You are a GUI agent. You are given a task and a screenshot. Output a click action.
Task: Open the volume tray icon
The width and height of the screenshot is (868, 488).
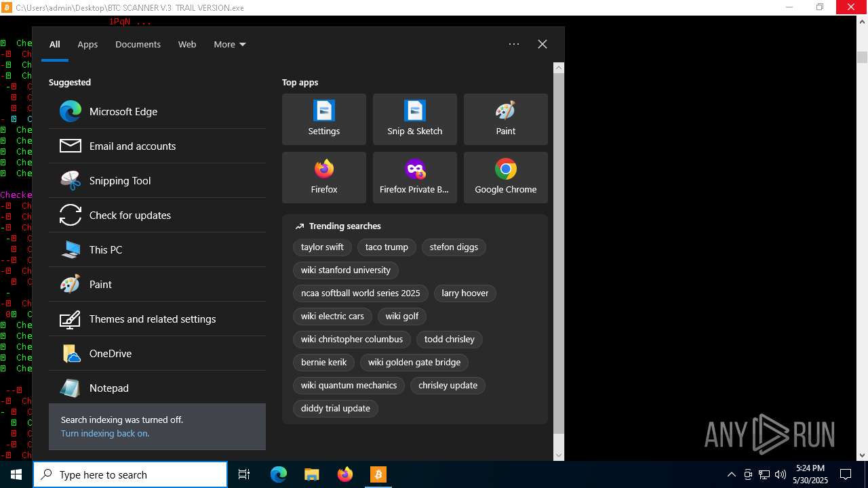coord(781,474)
